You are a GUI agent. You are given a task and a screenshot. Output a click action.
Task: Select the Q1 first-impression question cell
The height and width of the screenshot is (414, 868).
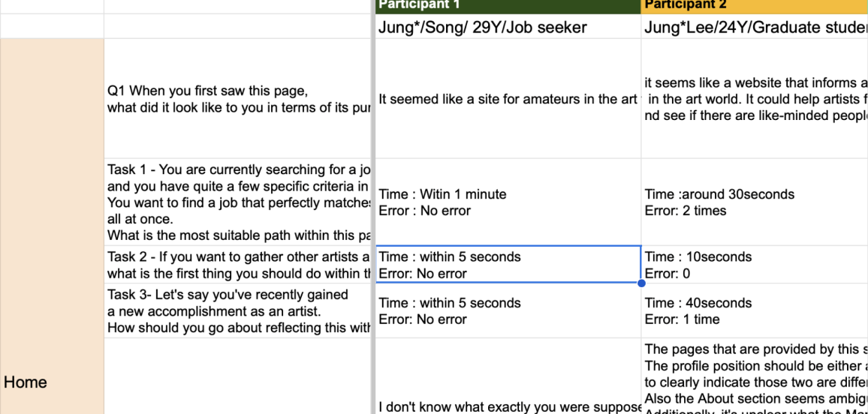(238, 99)
